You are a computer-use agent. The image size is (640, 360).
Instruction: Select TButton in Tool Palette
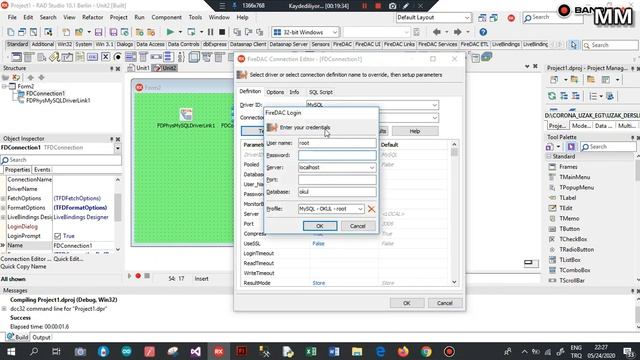coord(569,229)
